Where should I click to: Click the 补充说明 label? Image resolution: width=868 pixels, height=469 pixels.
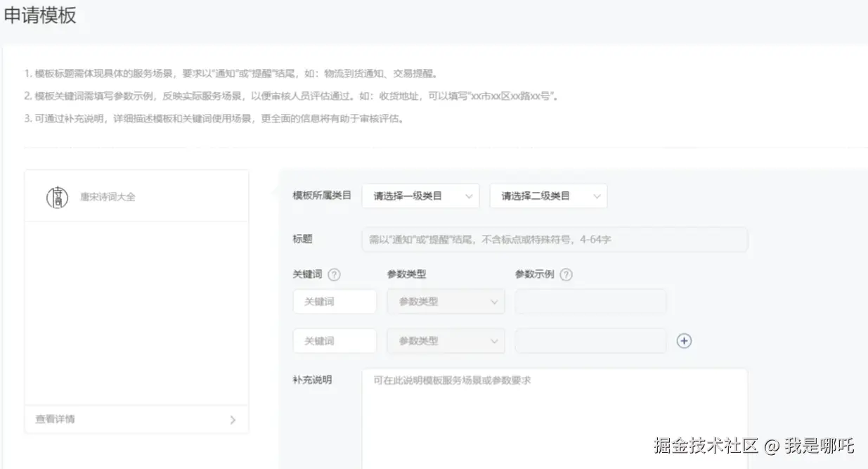point(312,380)
